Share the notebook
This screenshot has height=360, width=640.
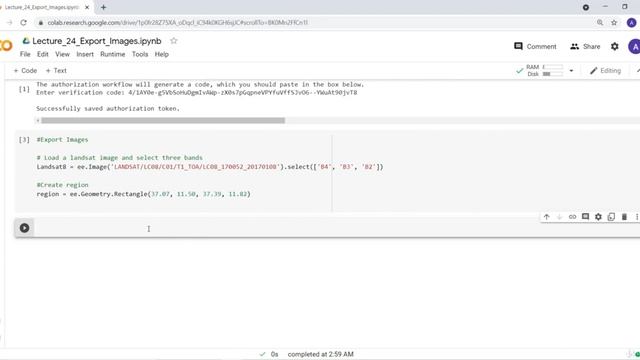coord(585,47)
